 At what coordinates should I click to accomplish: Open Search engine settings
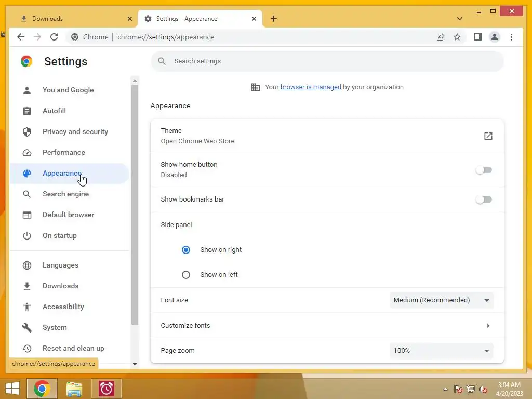pos(69,194)
